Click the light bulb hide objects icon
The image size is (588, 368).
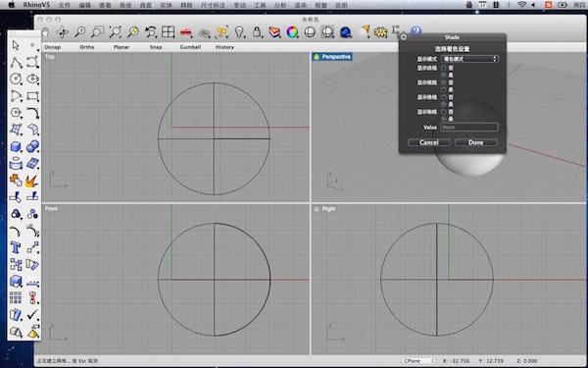pos(239,32)
